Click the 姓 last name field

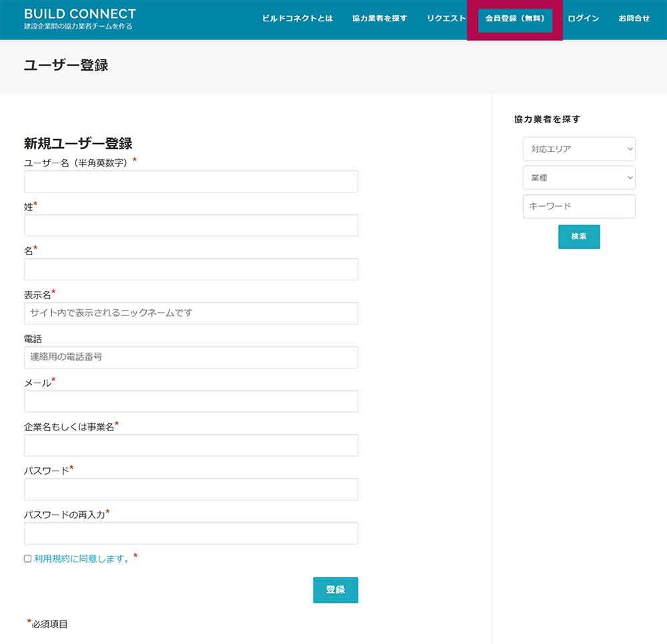(190, 225)
